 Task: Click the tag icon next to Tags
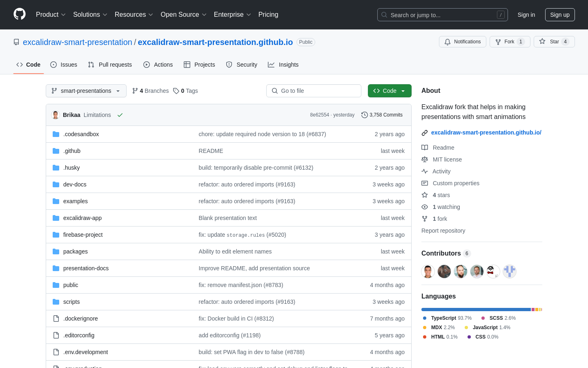coord(176,91)
